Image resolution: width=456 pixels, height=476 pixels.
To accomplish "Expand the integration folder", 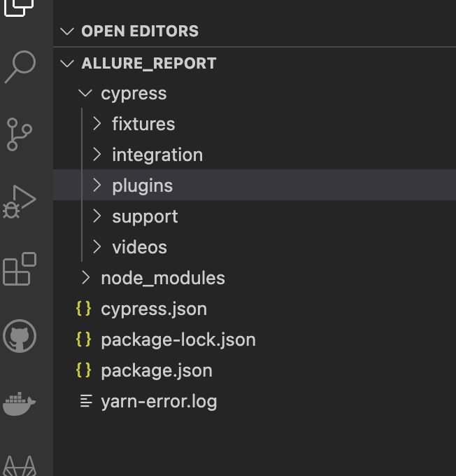I will point(255,155).
